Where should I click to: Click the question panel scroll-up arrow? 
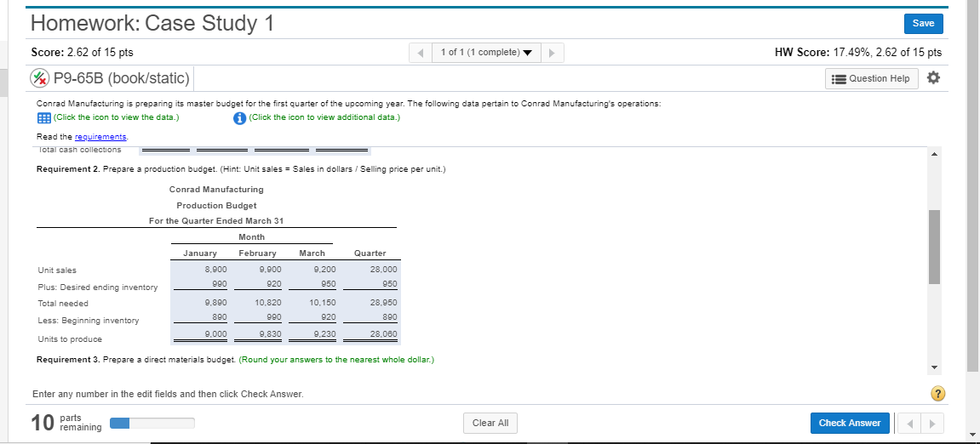(x=934, y=154)
